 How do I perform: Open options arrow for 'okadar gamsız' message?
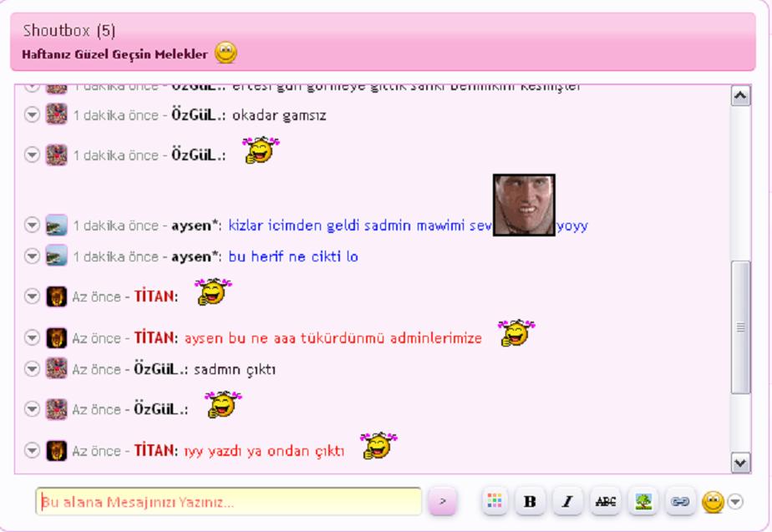pyautogui.click(x=33, y=115)
